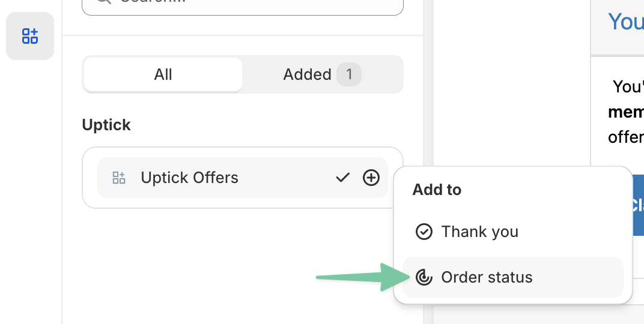644x324 pixels.
Task: Click the blue heading in preview pane
Action: click(x=625, y=22)
